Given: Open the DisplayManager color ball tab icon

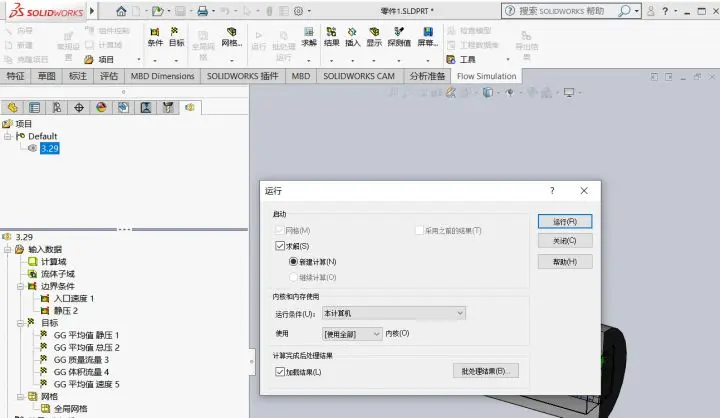Looking at the screenshot, I should (x=101, y=107).
